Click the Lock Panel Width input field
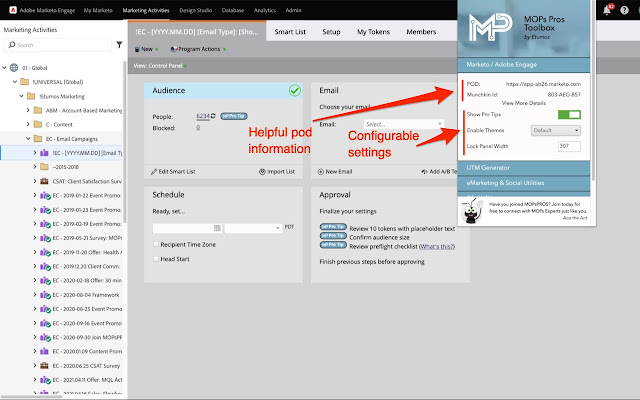The width and height of the screenshot is (640, 400). point(569,146)
